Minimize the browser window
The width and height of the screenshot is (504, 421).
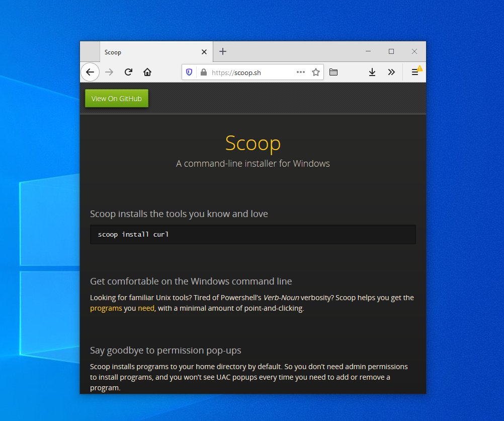[368, 51]
